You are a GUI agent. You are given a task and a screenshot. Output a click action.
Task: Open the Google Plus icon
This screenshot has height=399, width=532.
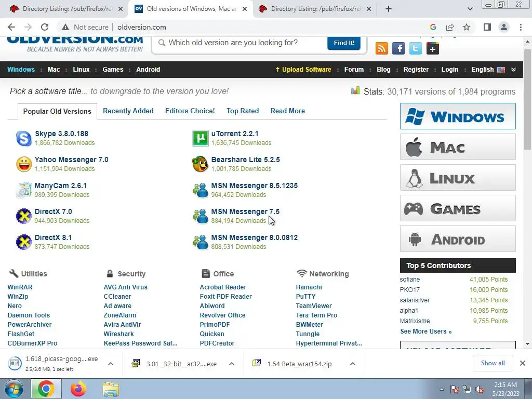[433, 48]
